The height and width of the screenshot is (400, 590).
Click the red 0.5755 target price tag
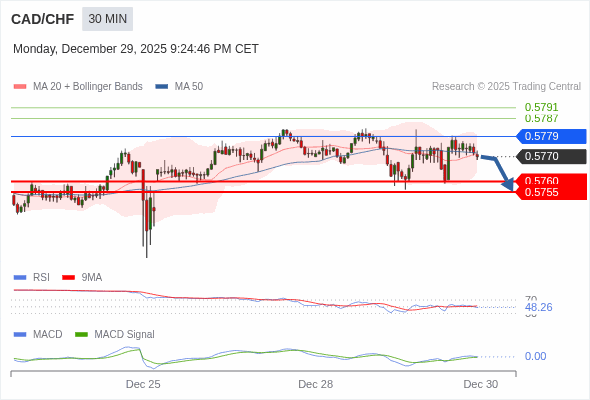552,193
